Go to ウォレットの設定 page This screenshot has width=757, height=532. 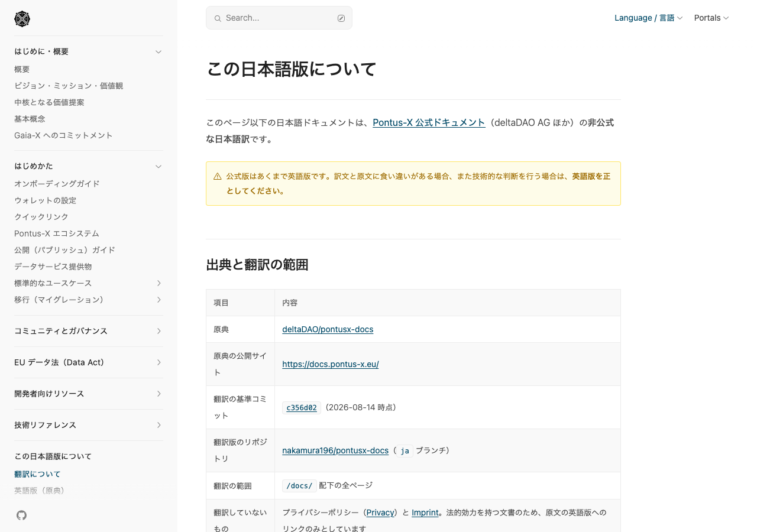[45, 200]
